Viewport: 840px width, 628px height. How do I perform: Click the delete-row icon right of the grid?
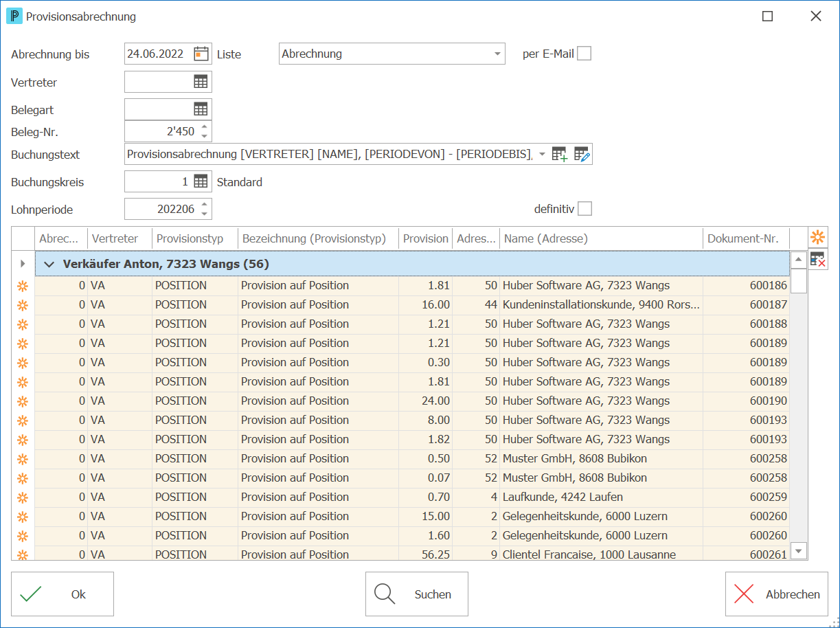pos(817,259)
